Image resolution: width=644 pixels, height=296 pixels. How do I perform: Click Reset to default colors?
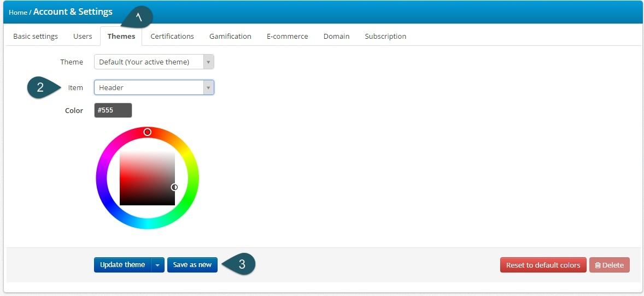[x=543, y=265]
